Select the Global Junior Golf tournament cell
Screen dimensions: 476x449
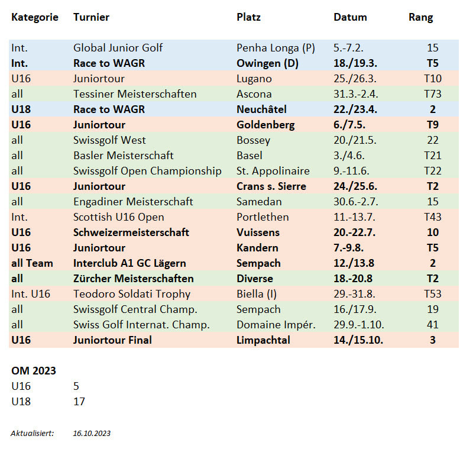pos(118,48)
